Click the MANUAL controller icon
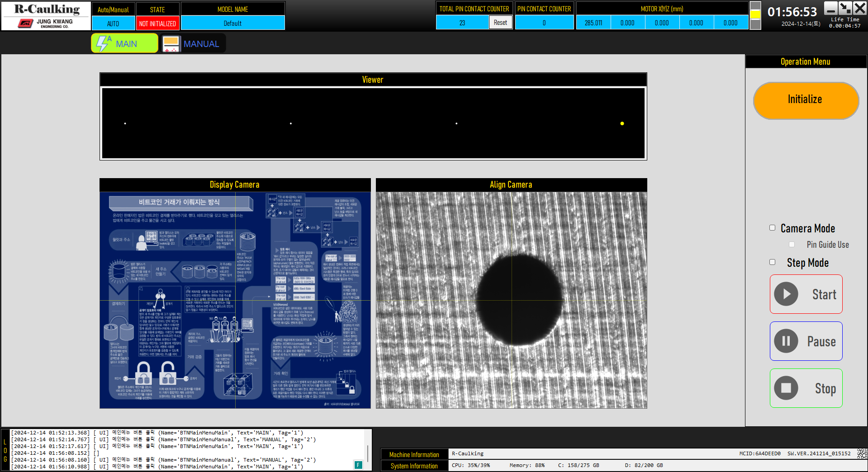This screenshot has width=868, height=472. [x=171, y=44]
